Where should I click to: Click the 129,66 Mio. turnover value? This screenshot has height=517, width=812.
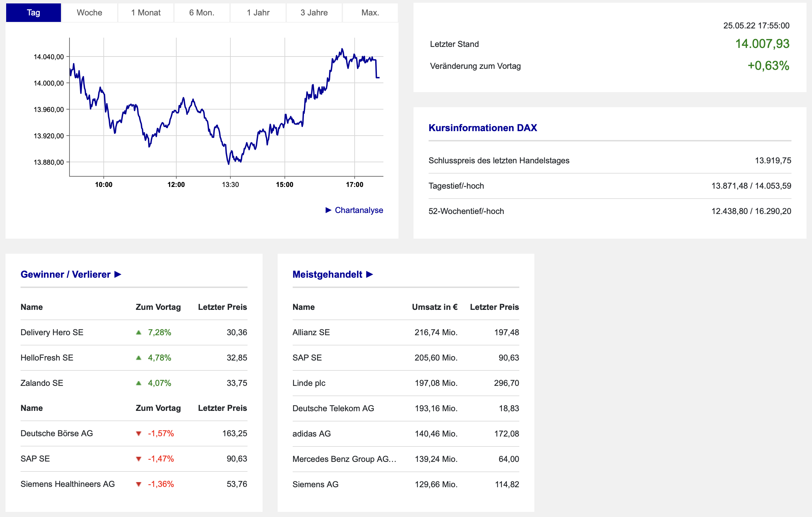pos(436,484)
